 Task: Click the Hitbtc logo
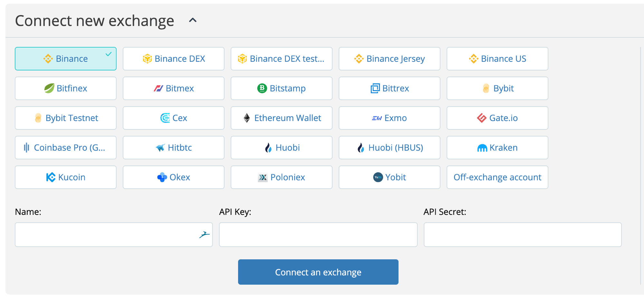(160, 148)
